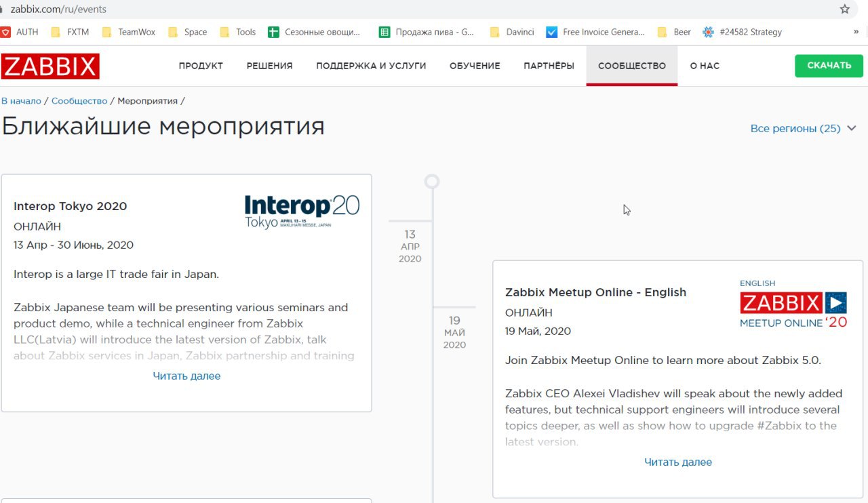This screenshot has width=868, height=503.
Task: Open the Zabbix Meetup Online - English title
Action: [x=595, y=292]
